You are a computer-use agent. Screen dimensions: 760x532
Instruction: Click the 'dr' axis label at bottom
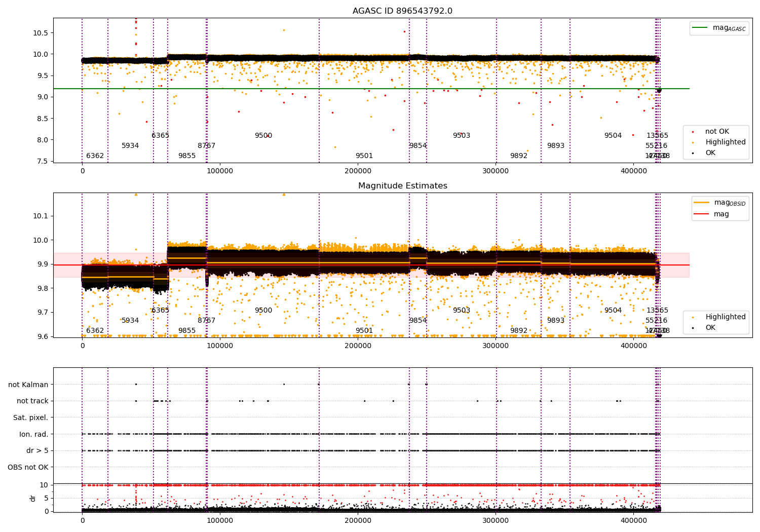click(33, 498)
